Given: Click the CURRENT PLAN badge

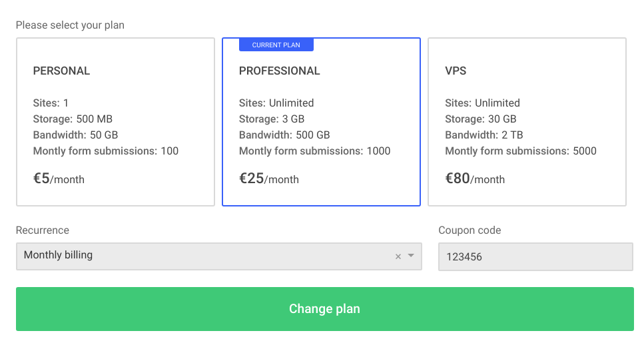Looking at the screenshot, I should tap(276, 45).
